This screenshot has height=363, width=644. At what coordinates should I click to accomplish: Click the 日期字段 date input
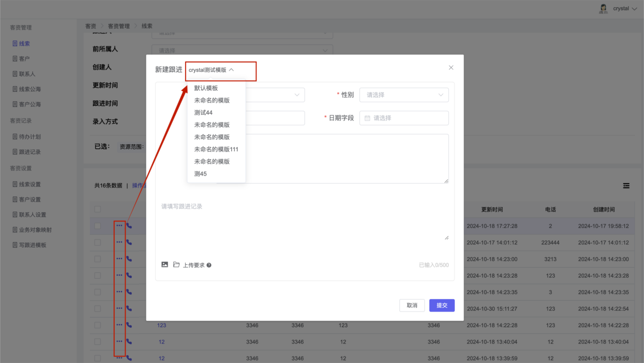404,118
